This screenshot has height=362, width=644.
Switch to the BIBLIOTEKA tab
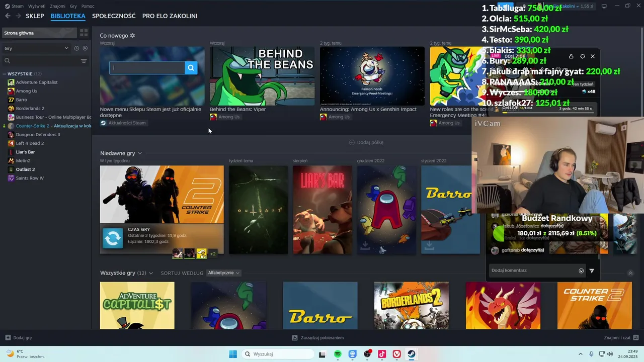68,16
